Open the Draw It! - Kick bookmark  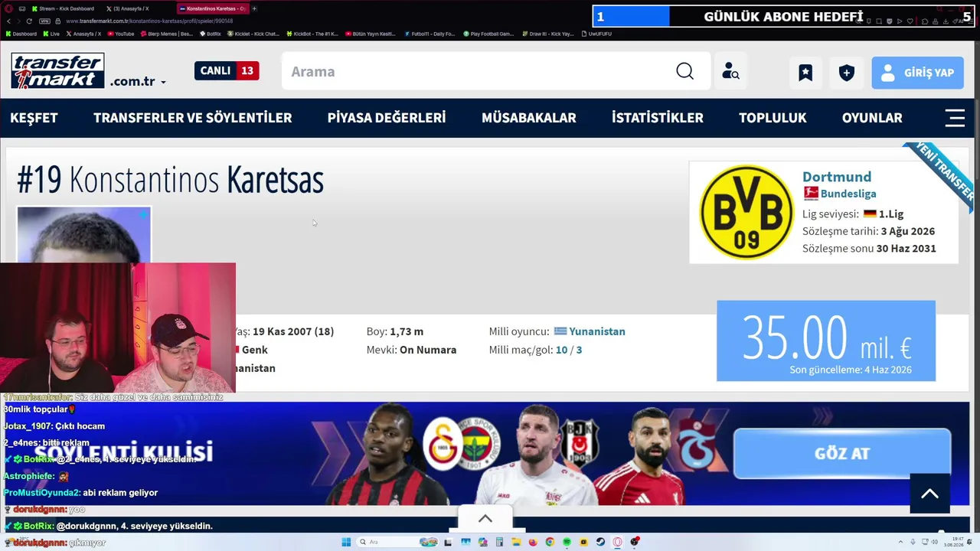[x=547, y=34]
